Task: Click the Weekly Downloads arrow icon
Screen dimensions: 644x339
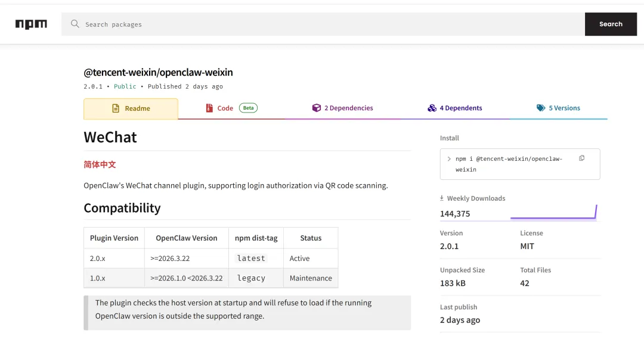Action: [x=442, y=198]
